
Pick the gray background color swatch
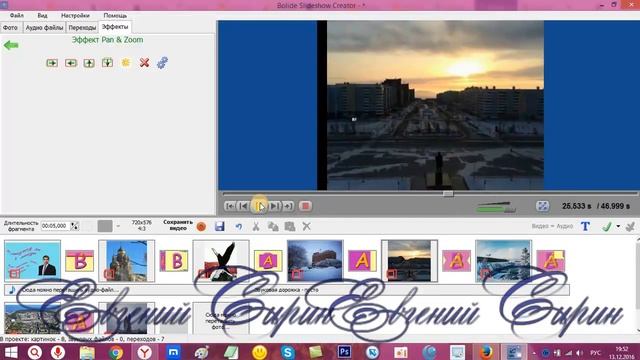(x=105, y=226)
